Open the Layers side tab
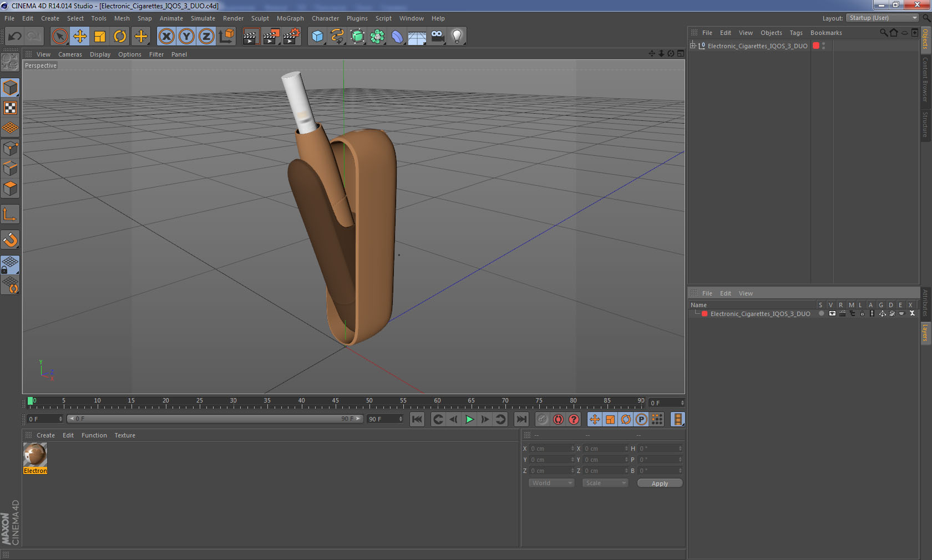The width and height of the screenshot is (932, 560). click(925, 333)
